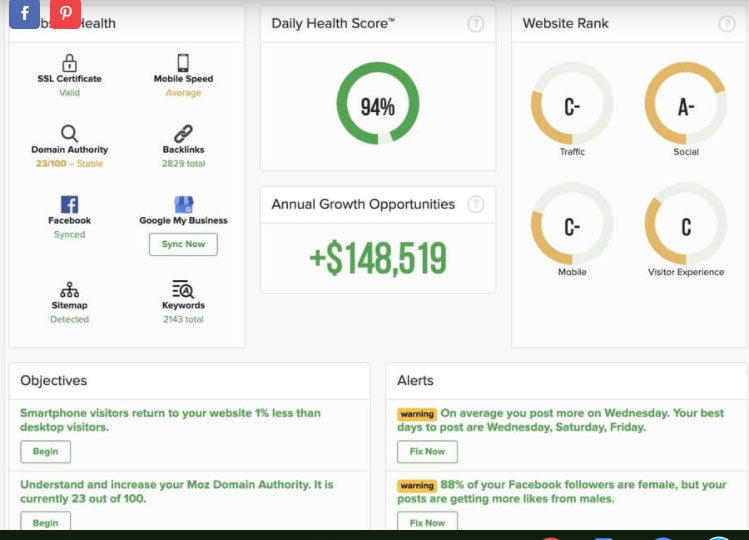Click the Backlinks chain icon
The image size is (749, 540).
(183, 133)
